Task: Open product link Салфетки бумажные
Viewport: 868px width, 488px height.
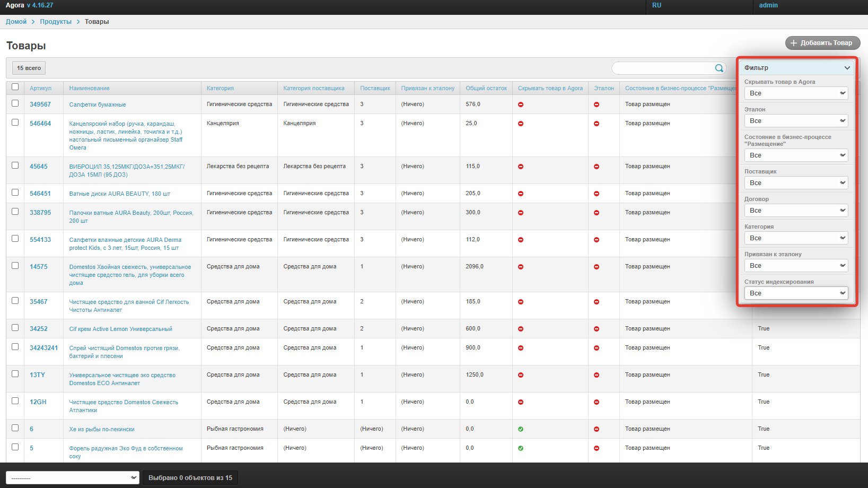Action: point(98,105)
